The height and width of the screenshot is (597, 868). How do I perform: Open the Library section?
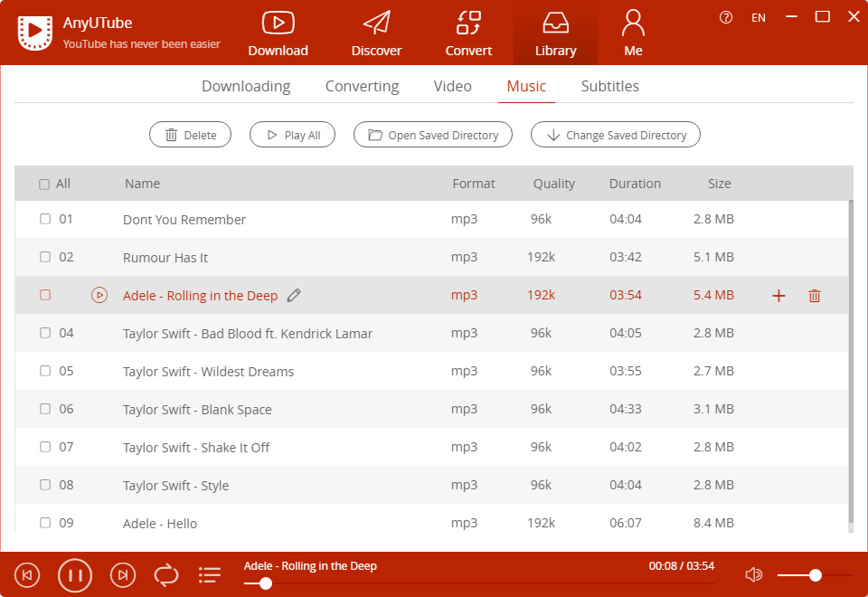(555, 33)
